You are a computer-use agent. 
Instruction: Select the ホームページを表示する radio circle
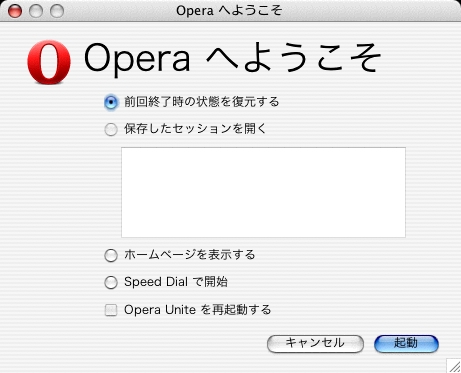pyautogui.click(x=111, y=256)
